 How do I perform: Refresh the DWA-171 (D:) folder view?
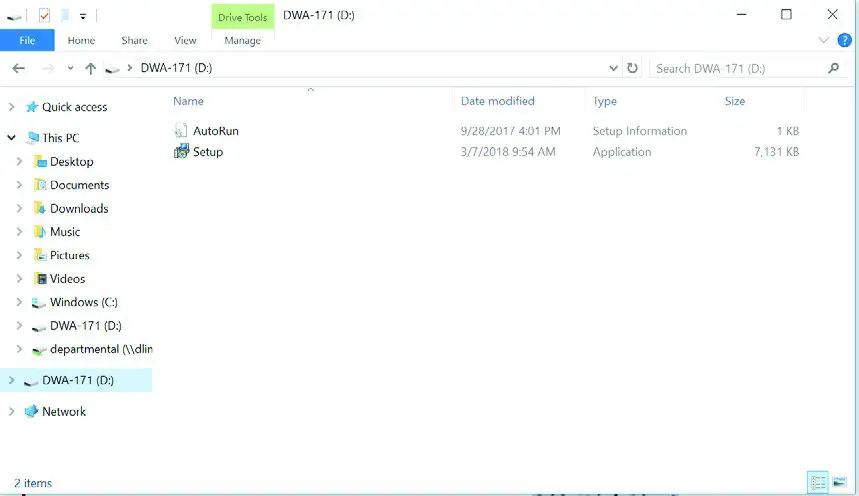(x=632, y=68)
